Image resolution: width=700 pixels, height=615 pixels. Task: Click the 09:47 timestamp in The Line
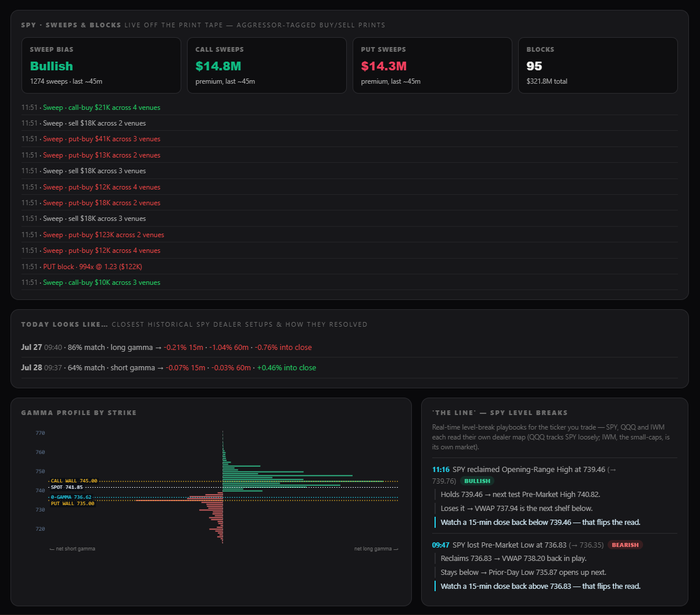441,545
